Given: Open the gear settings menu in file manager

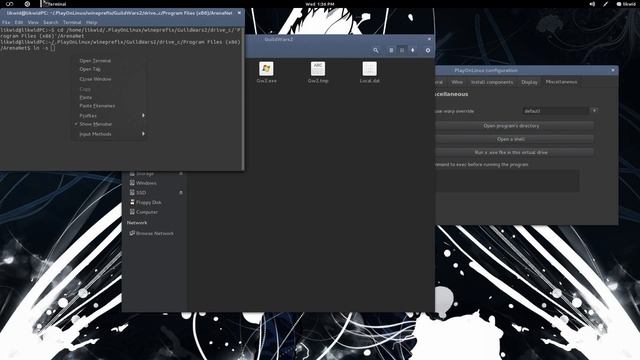Looking at the screenshot, I should click(x=428, y=50).
